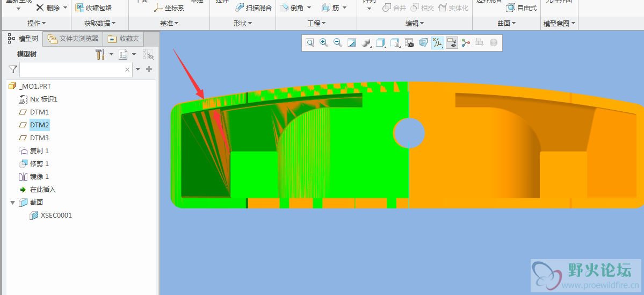
Task: Click the Freestyle (自由式) surface tool
Action: pyautogui.click(x=521, y=8)
